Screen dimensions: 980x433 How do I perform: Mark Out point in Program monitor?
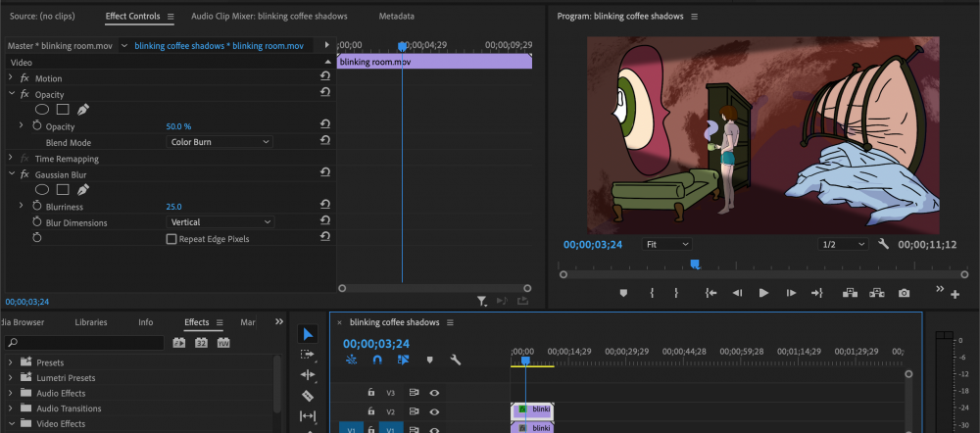pos(675,292)
